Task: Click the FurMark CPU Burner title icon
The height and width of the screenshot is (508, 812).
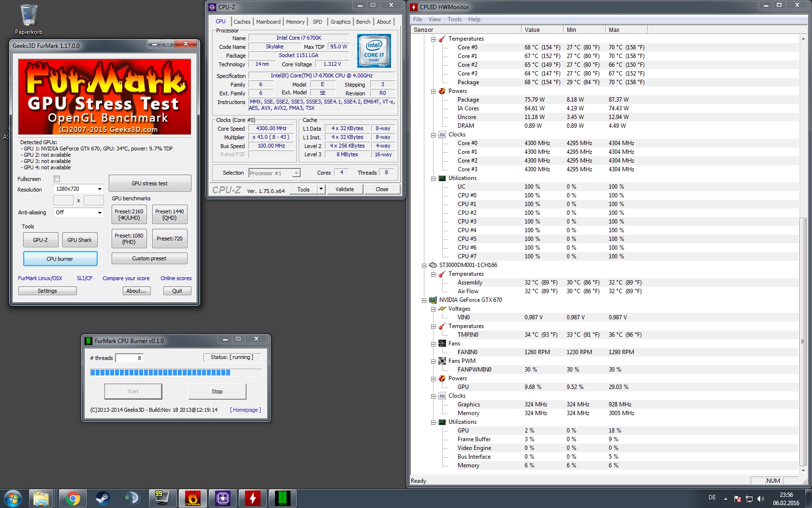Action: (x=88, y=341)
